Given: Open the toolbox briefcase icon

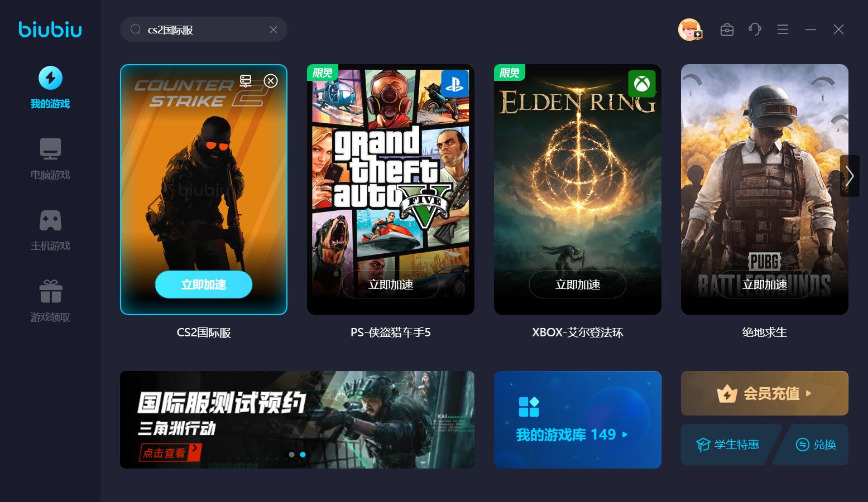Looking at the screenshot, I should pyautogui.click(x=727, y=30).
